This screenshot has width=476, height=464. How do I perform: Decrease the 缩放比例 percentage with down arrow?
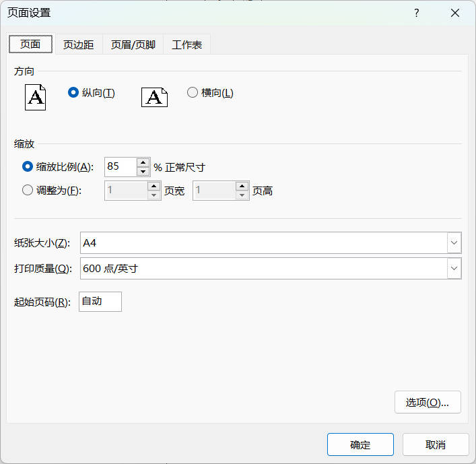point(143,172)
